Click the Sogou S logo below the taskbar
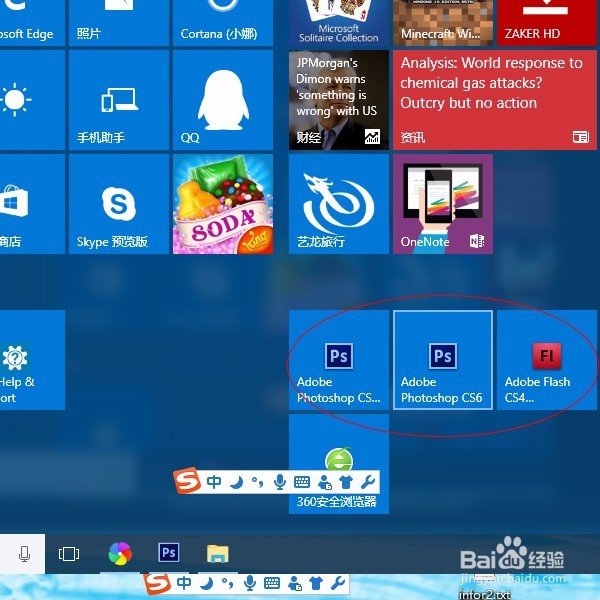This screenshot has height=600, width=600. (158, 584)
